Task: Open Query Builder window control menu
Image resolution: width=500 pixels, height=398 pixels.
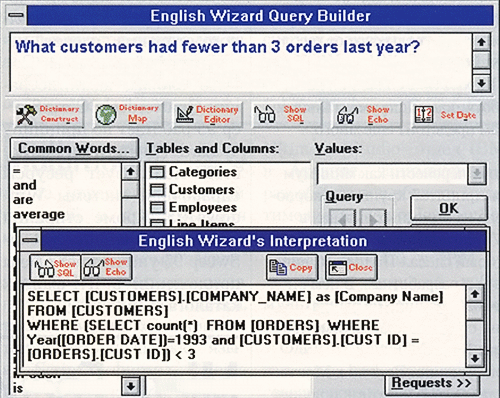Action: tap(16, 15)
